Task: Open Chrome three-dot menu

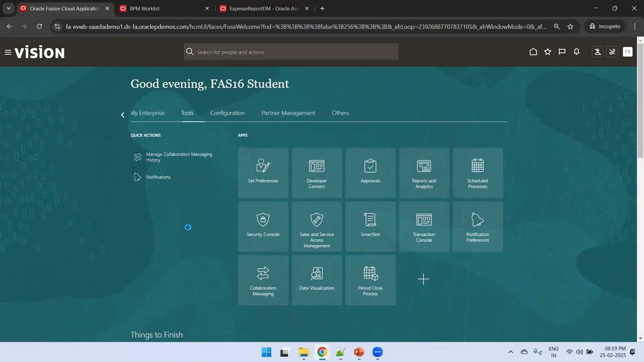Action: tap(634, 26)
